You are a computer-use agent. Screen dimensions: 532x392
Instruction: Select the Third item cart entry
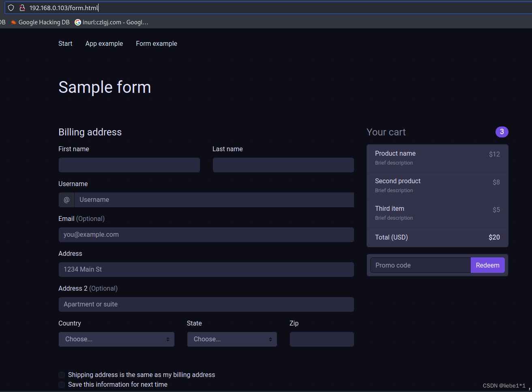pos(438,213)
